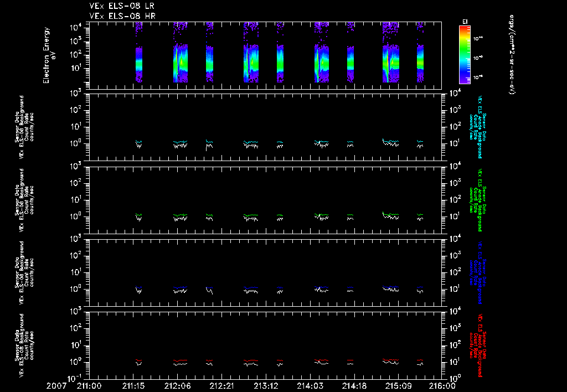This screenshot has width=567, height=392.
Task: Click the green trace segment near 214:03
Action: click(322, 215)
